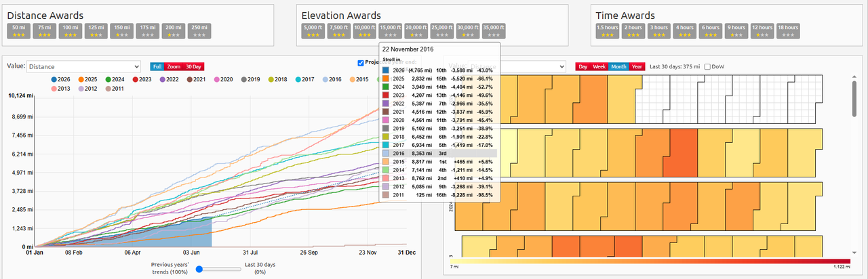Click the 2013 8,762 mi 2nd tooltip row
The image size is (868, 279).
tap(439, 179)
